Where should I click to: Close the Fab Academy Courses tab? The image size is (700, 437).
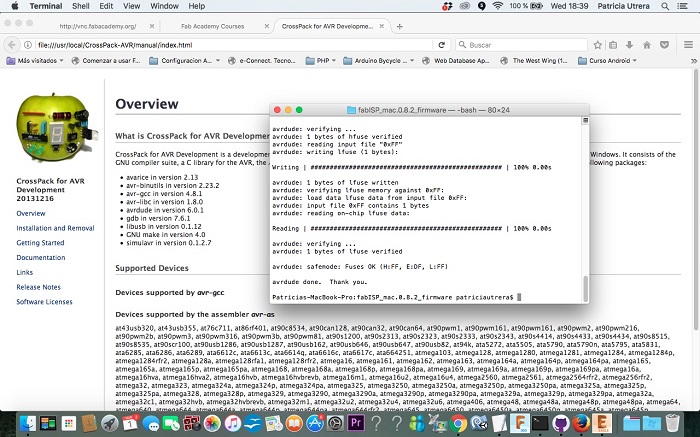click(267, 26)
